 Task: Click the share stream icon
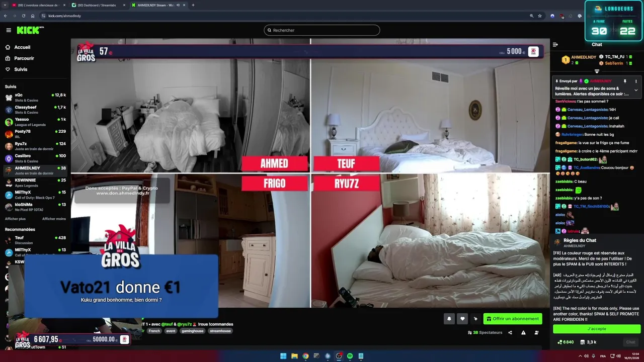coord(510,332)
